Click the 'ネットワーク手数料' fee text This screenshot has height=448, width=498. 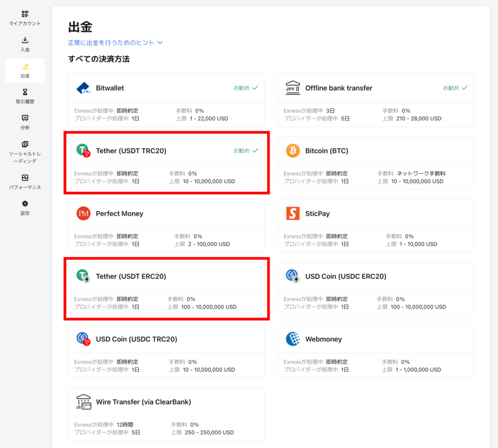click(421, 173)
